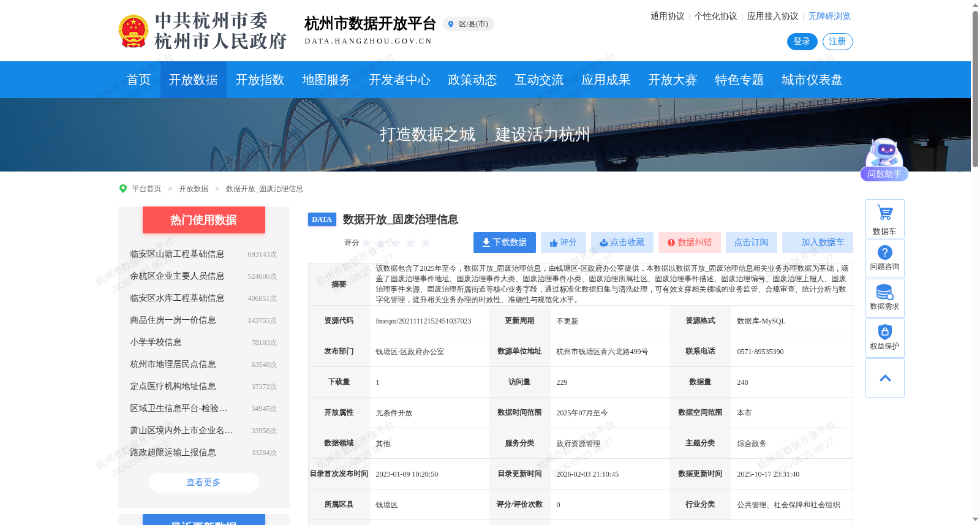Click 加入数据车 button

pos(818,243)
